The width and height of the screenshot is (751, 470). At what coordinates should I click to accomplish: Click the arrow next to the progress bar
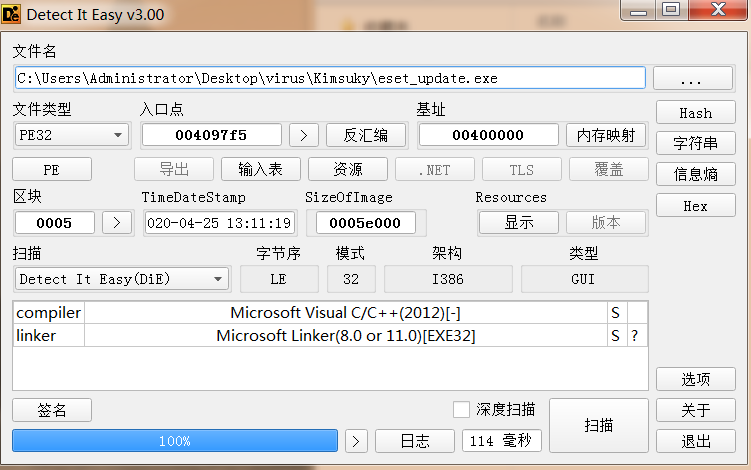355,441
